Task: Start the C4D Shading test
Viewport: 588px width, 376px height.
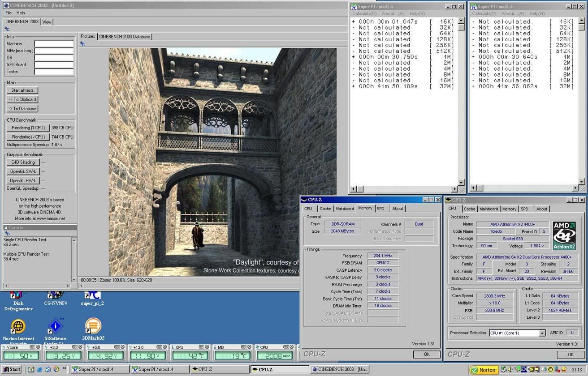Action: click(23, 162)
